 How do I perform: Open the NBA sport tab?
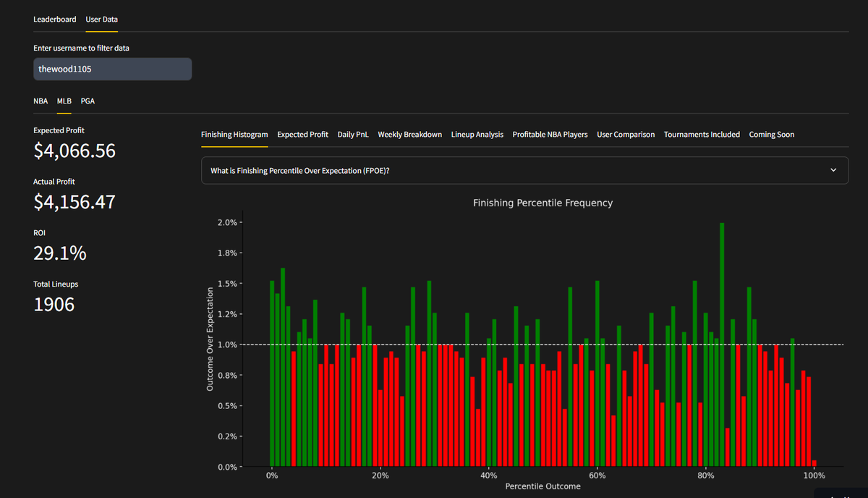point(41,101)
